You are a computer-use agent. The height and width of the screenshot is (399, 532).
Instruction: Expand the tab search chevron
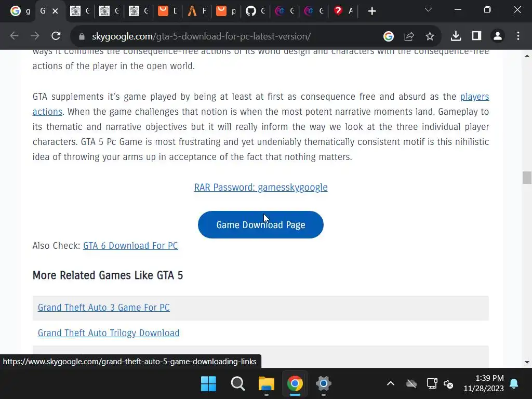(428, 10)
